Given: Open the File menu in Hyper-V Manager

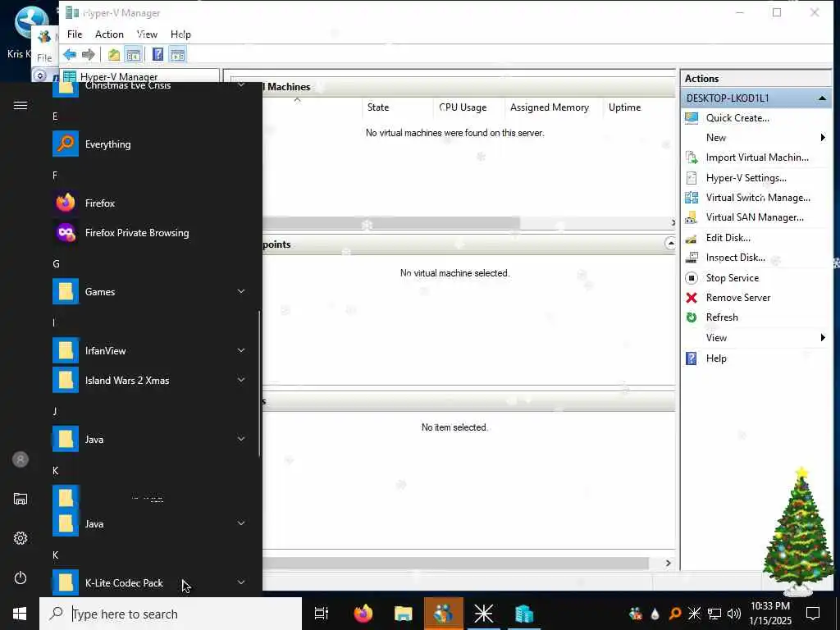Looking at the screenshot, I should pyautogui.click(x=75, y=34).
